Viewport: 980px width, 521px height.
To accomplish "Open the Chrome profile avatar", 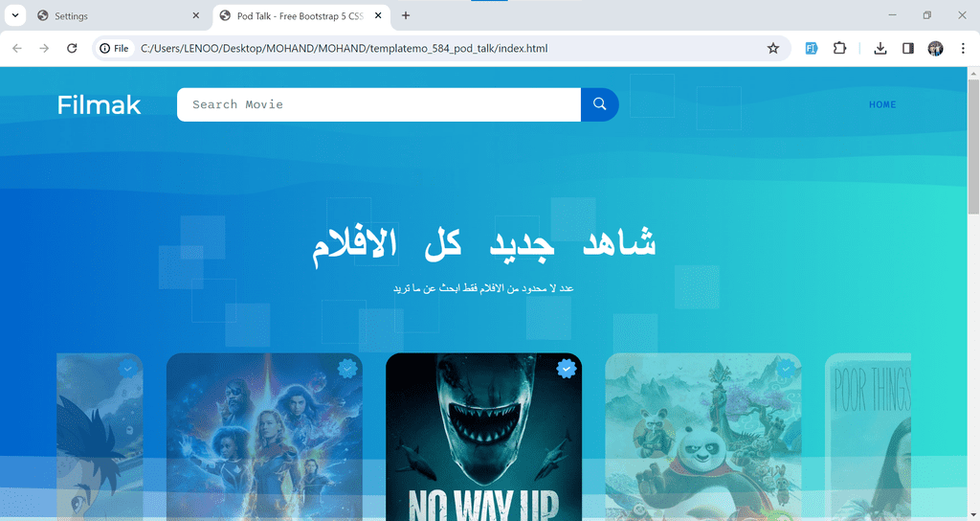I will pyautogui.click(x=936, y=48).
